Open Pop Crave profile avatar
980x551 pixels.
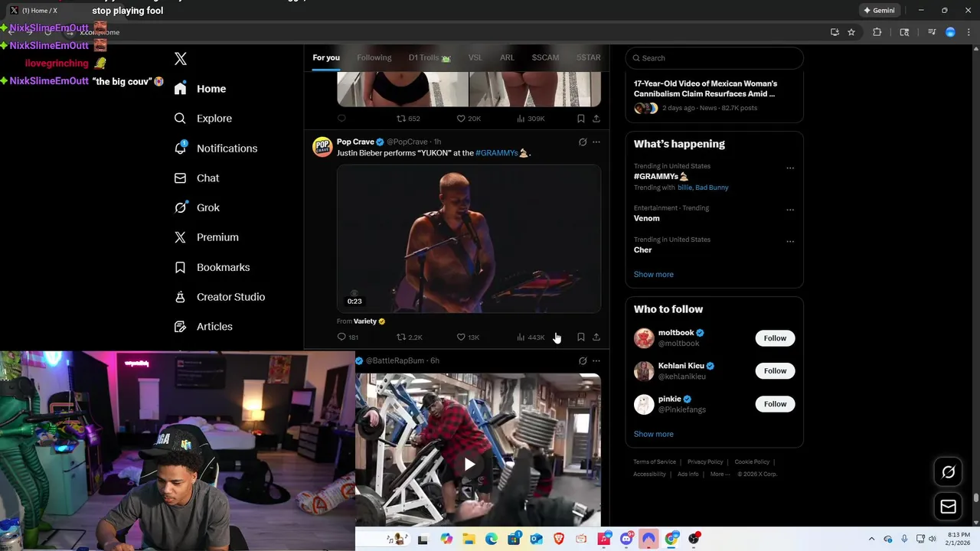tap(322, 147)
